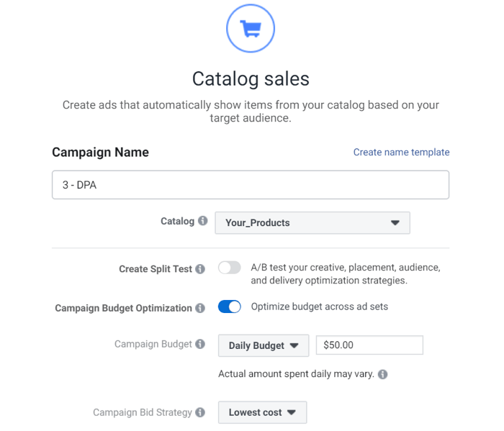Screen dimensions: 504x431
Task: Click the info icon beside Campaign Budget
Action: [200, 344]
